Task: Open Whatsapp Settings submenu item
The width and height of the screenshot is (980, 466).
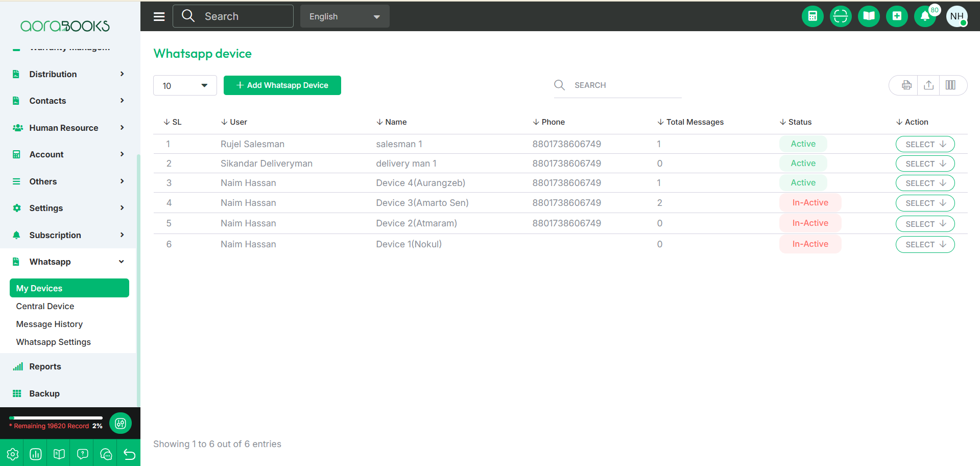Action: (54, 342)
